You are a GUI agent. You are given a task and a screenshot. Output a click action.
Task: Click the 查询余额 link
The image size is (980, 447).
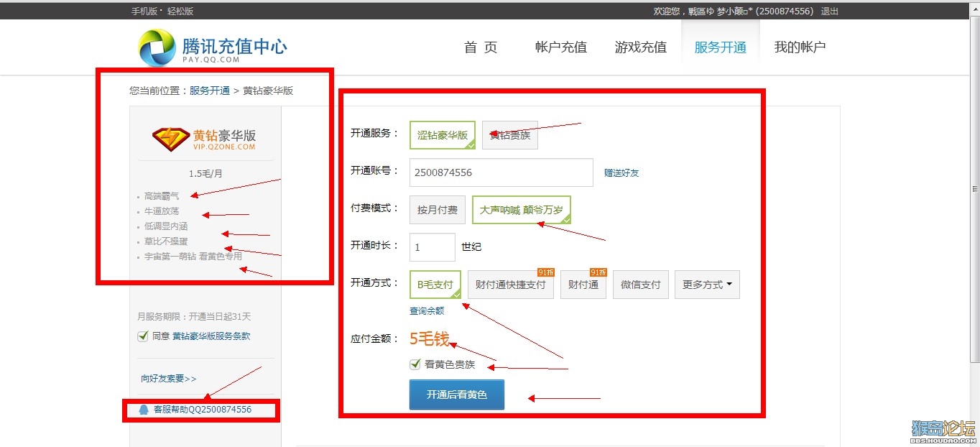click(x=427, y=311)
